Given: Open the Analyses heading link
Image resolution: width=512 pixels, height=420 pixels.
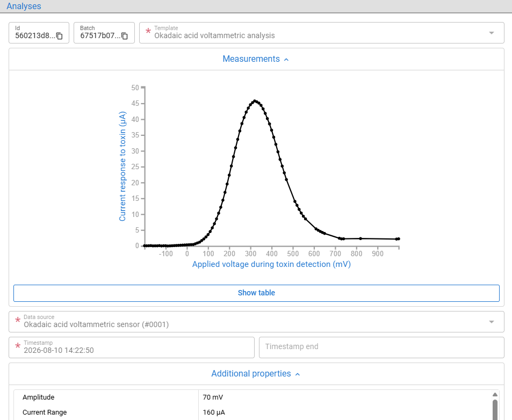Looking at the screenshot, I should point(24,6).
